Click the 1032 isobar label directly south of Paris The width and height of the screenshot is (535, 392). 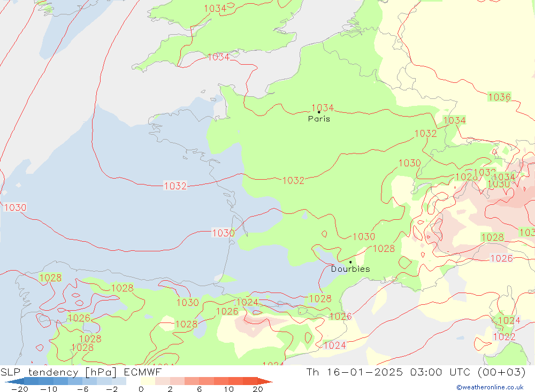click(x=293, y=180)
